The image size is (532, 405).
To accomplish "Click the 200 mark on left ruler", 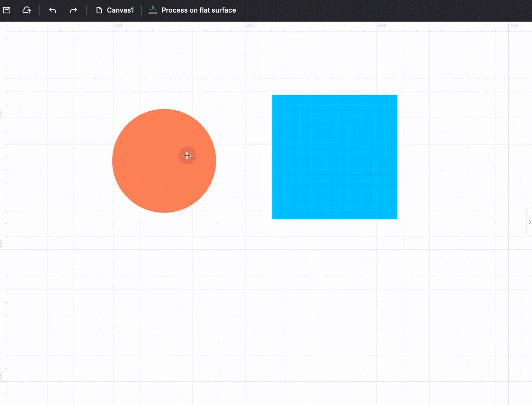I will point(2,245).
